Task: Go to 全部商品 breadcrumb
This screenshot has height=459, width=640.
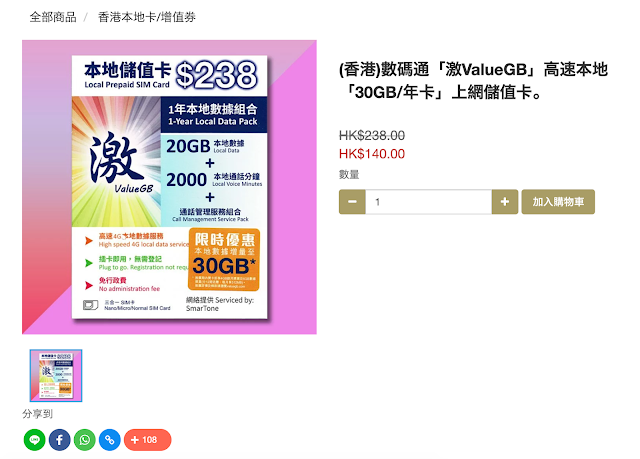Action: coord(53,17)
